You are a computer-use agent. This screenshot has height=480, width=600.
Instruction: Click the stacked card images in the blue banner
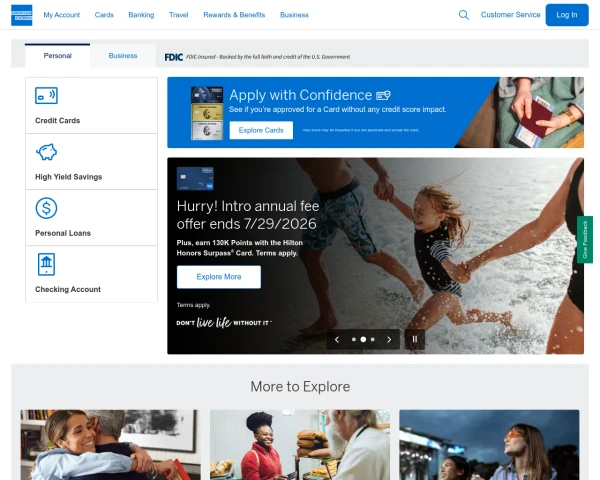pyautogui.click(x=207, y=113)
